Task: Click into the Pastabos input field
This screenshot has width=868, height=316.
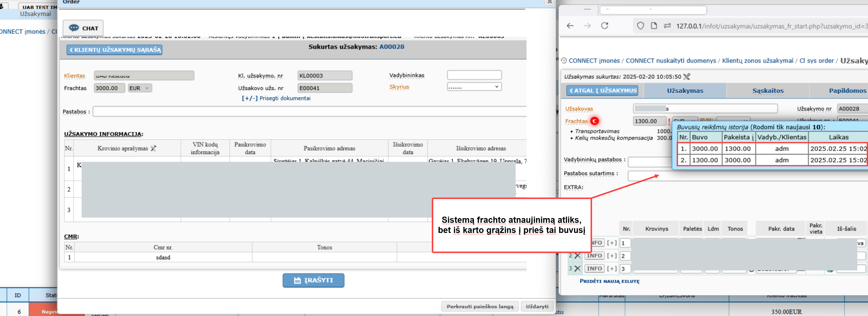Action: 309,111
